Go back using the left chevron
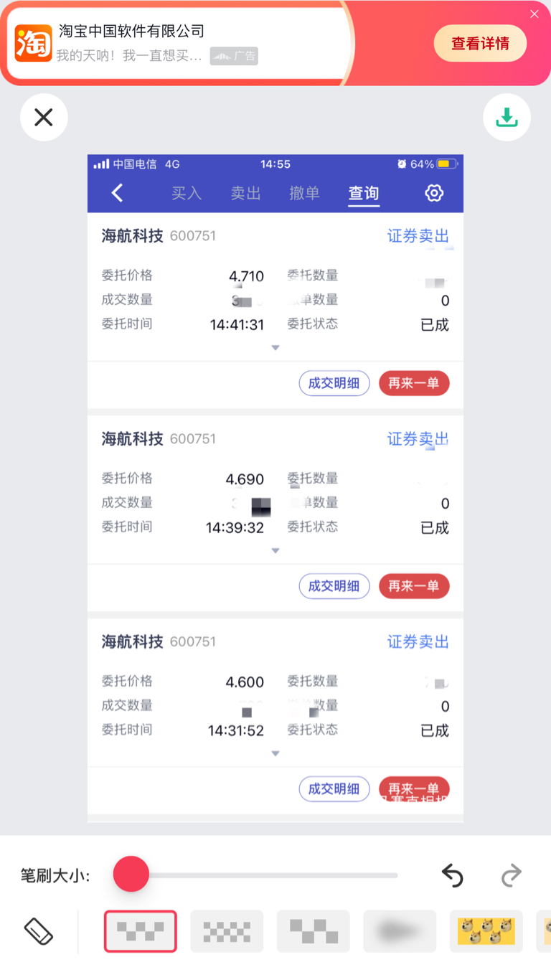 click(x=118, y=193)
